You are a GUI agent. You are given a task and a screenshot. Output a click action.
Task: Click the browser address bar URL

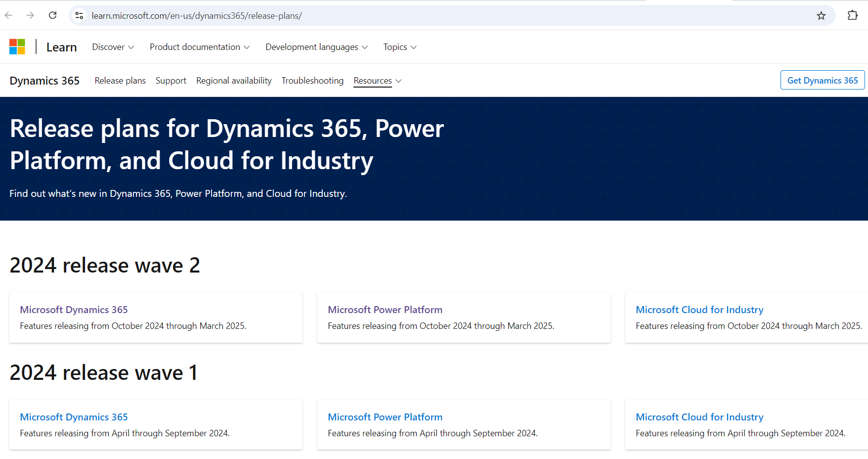coord(197,16)
